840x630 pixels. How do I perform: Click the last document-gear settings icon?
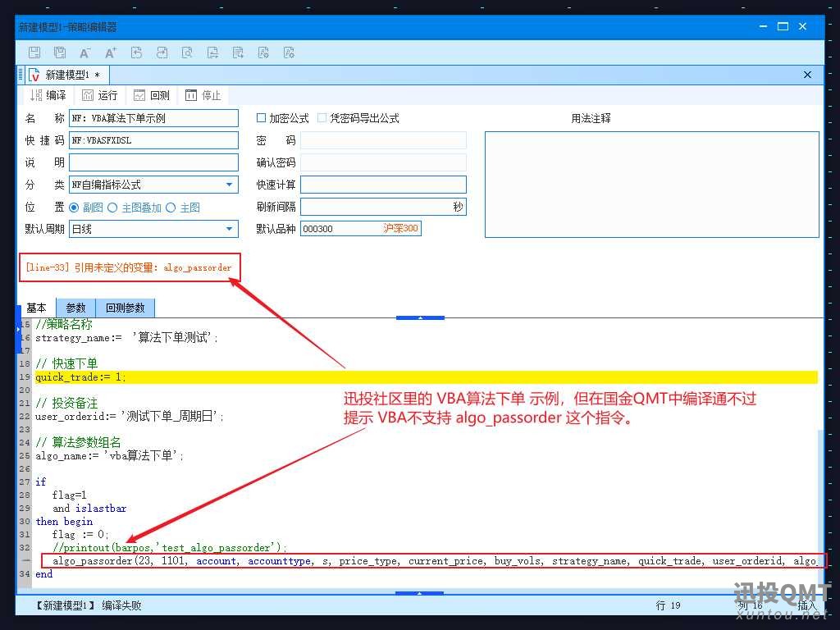pos(290,52)
